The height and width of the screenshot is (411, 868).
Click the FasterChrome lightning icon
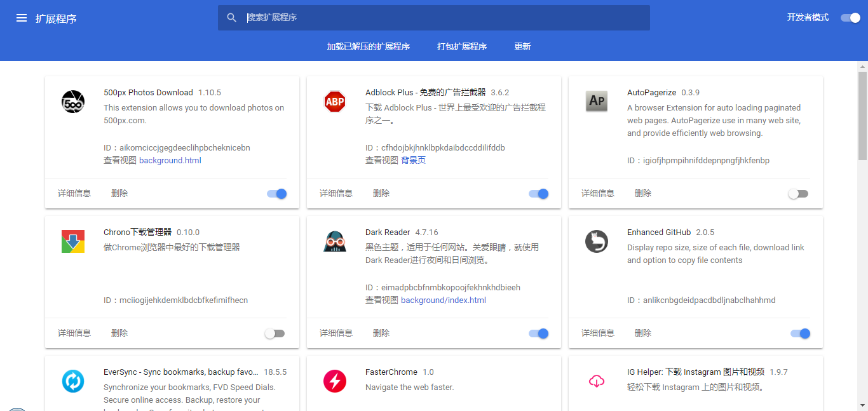tap(335, 381)
